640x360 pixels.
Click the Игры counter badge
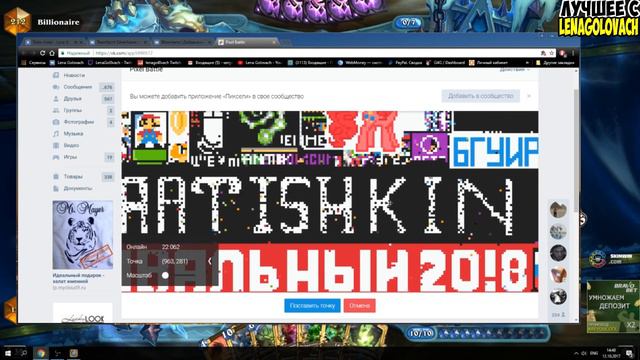coord(109,157)
